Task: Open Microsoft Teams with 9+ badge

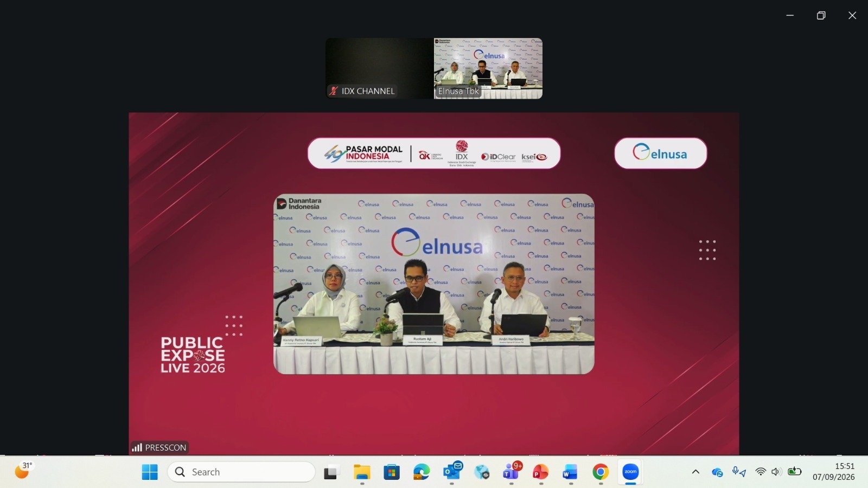Action: click(x=511, y=472)
